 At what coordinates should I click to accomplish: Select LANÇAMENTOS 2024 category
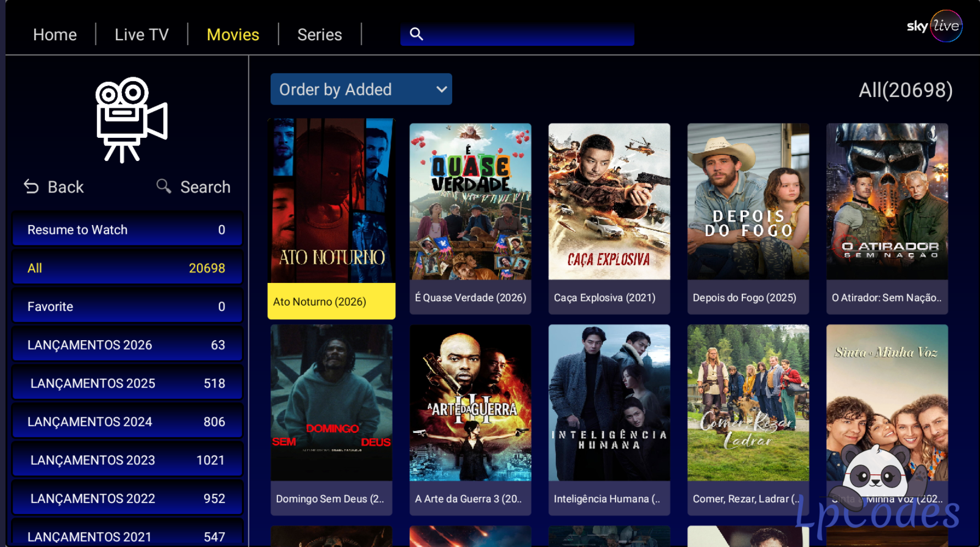[127, 421]
